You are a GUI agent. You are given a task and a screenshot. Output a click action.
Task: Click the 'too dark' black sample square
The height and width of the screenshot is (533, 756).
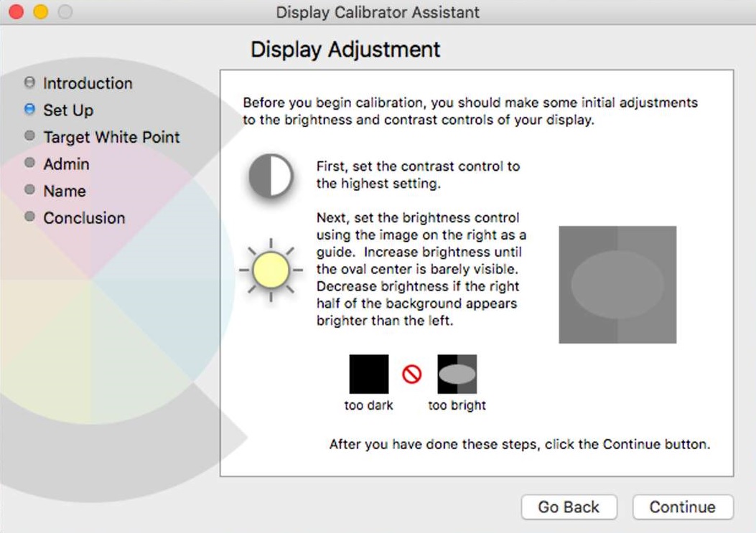369,374
